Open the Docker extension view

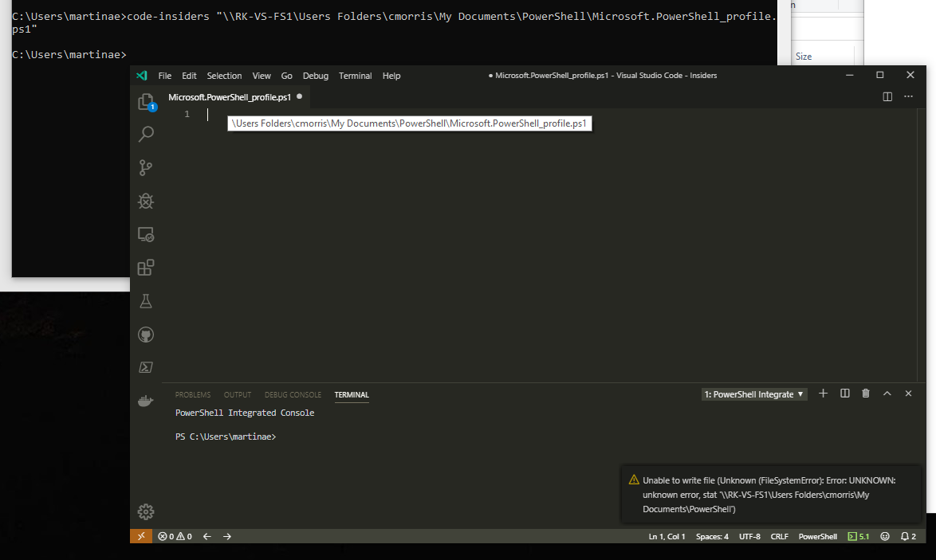click(x=146, y=401)
